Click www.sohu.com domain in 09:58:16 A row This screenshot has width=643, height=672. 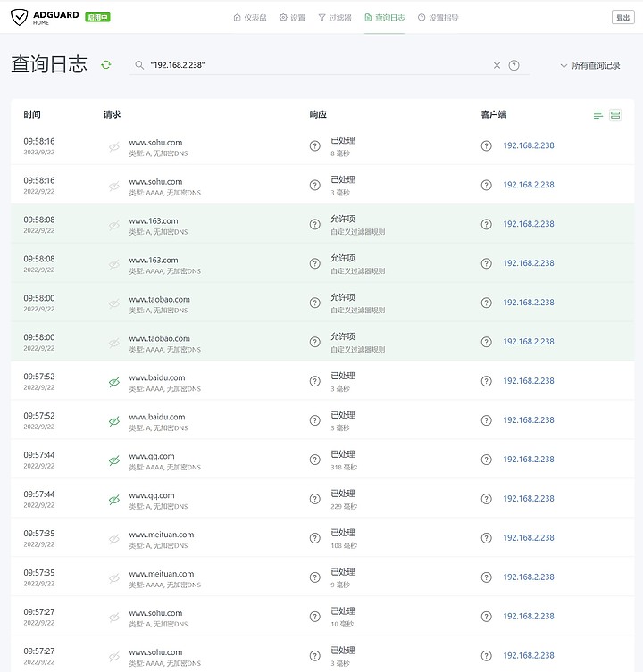pos(155,143)
